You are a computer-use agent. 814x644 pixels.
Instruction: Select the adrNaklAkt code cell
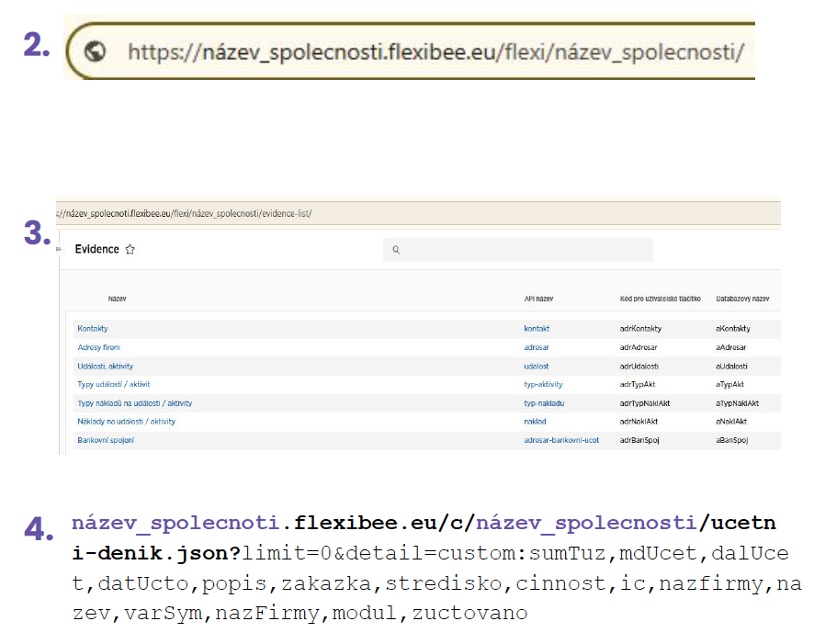[x=639, y=422]
